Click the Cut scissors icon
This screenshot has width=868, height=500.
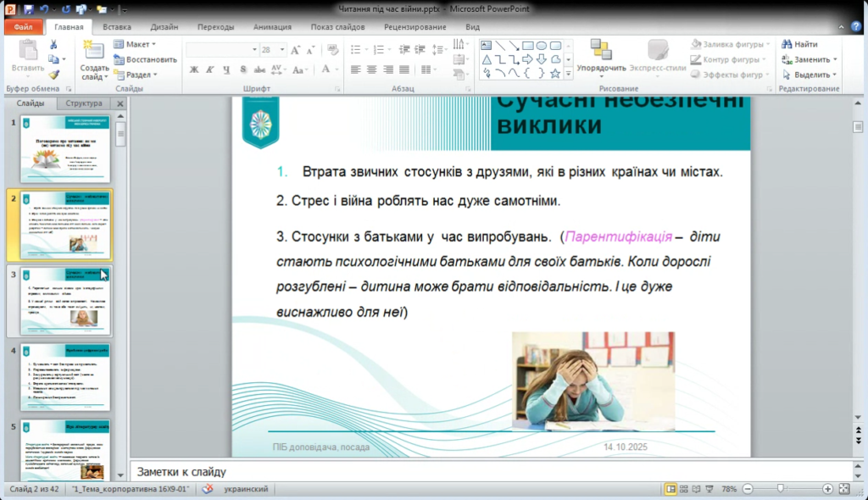click(x=54, y=45)
